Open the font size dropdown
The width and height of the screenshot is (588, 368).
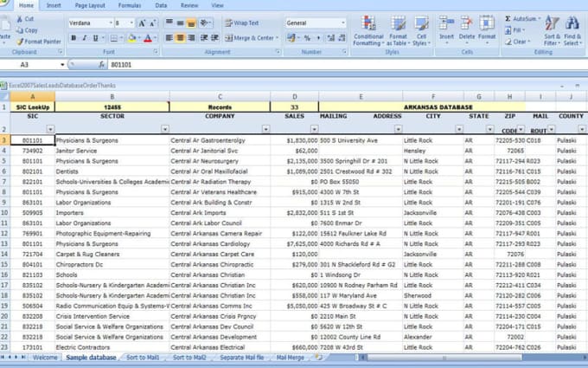(x=131, y=23)
